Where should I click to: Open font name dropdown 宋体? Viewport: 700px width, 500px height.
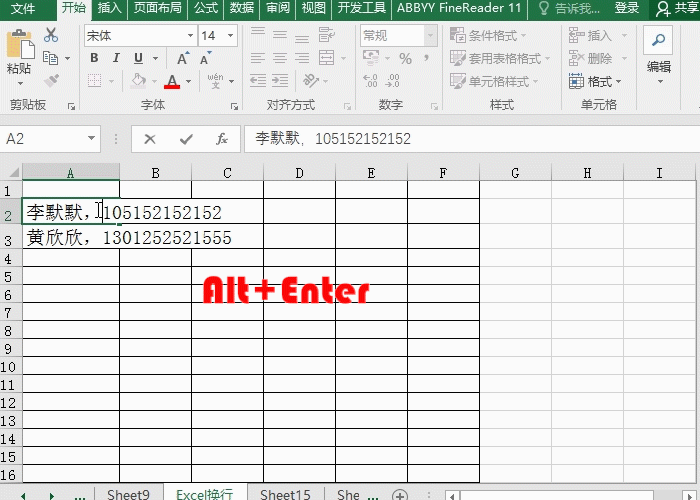pyautogui.click(x=191, y=35)
